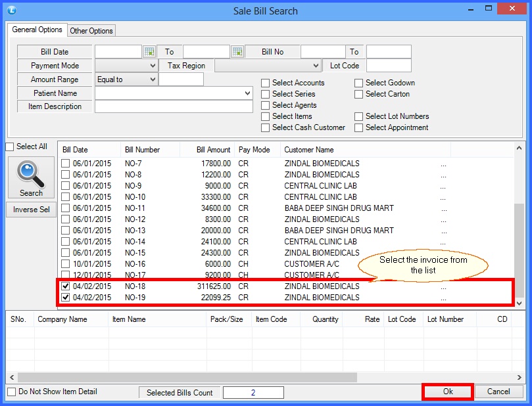This screenshot has height=406, width=532.
Task: Enable Select Agents checkbox
Action: click(x=265, y=105)
